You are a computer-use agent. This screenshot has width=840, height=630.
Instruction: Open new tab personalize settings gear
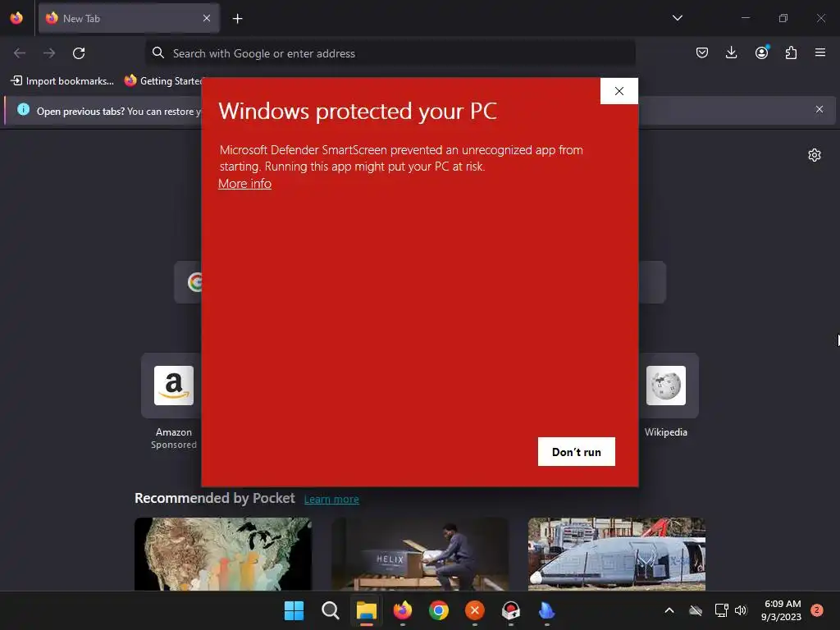pyautogui.click(x=815, y=155)
